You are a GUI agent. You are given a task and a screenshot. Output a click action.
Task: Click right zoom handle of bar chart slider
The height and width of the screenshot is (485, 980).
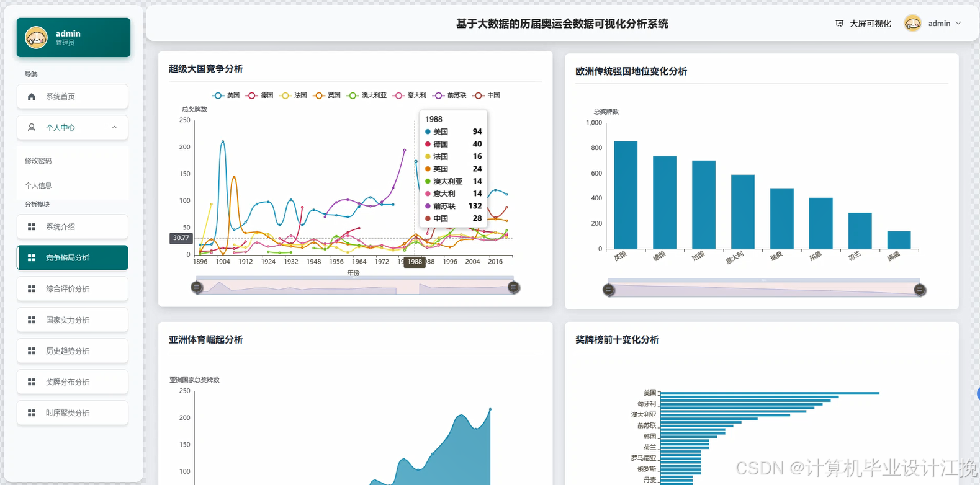(x=920, y=290)
